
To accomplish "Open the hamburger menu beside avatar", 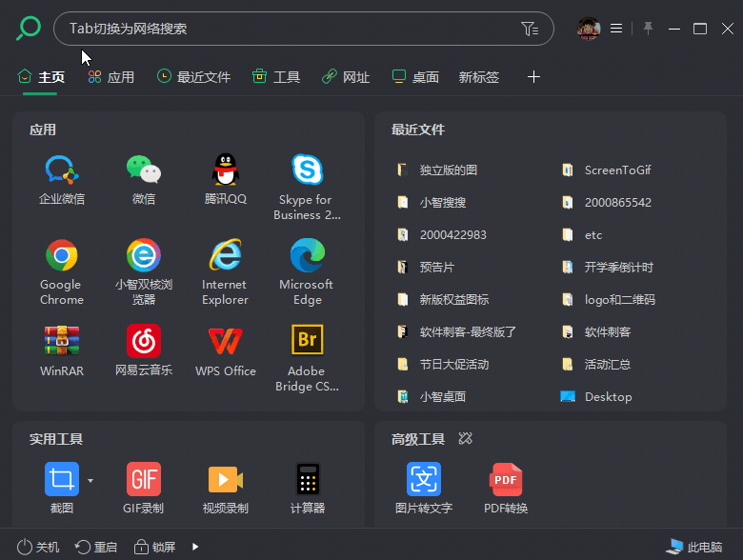I will [x=616, y=29].
